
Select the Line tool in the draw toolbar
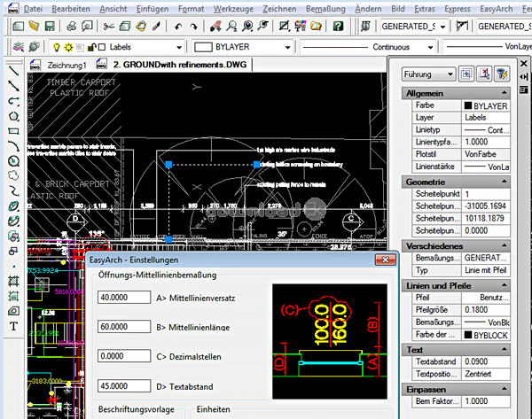click(x=13, y=71)
